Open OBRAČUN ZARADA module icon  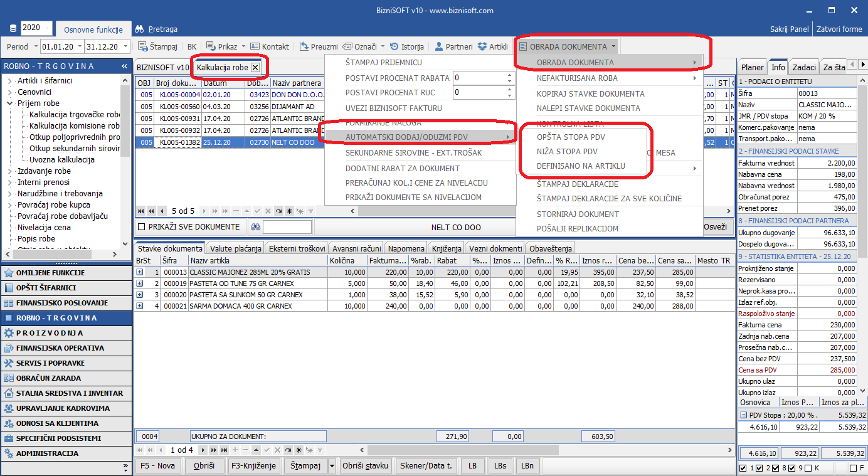pos(9,378)
